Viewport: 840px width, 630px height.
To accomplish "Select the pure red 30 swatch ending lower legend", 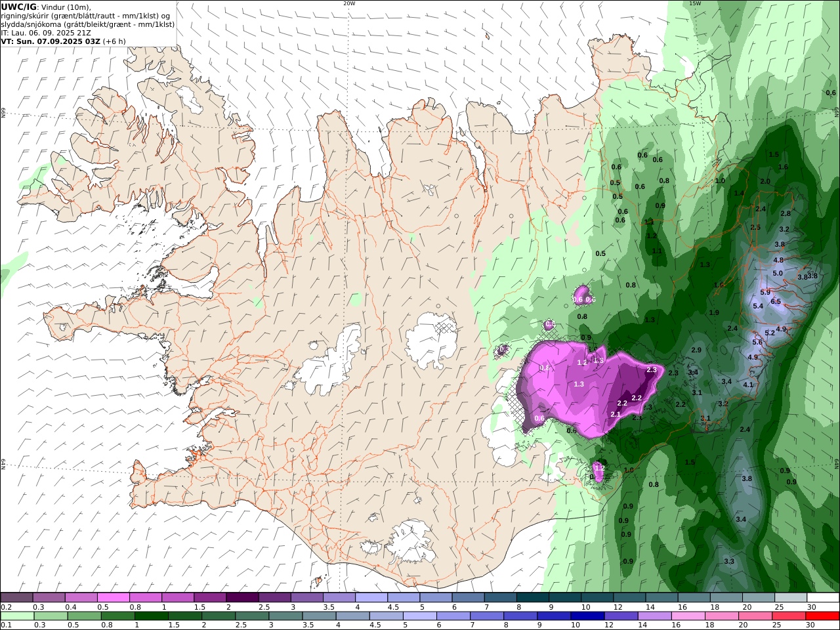I will coord(822,616).
